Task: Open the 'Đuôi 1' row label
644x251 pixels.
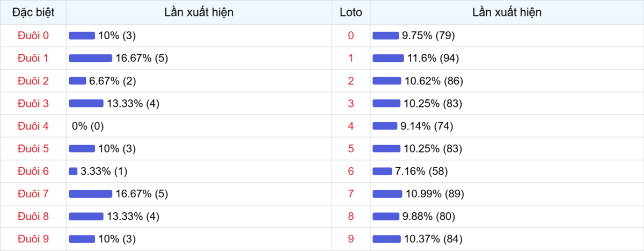Action: point(33,58)
